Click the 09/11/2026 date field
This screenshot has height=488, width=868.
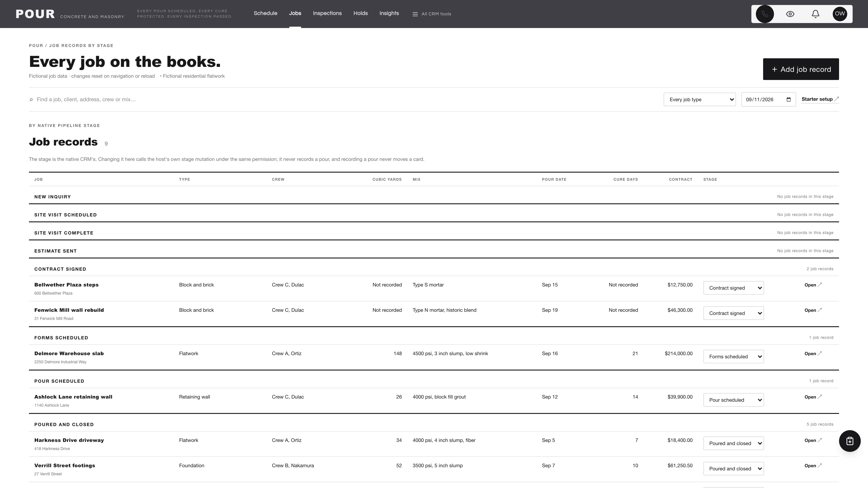tap(768, 99)
